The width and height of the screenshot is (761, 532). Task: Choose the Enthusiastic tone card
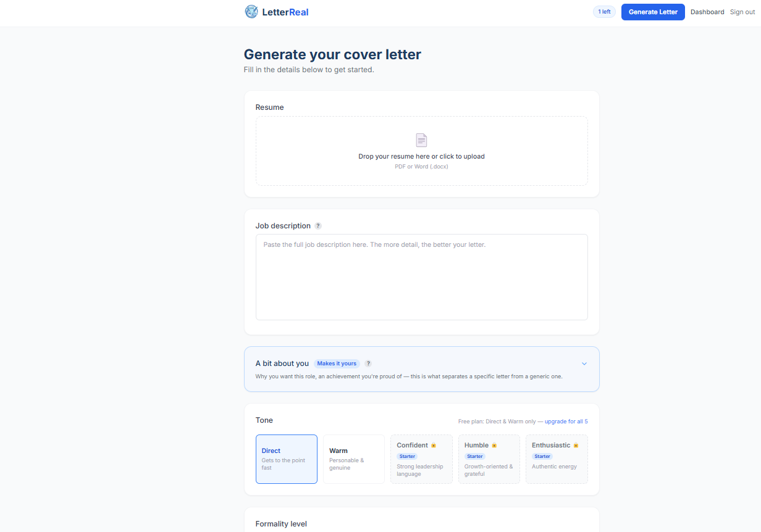(557, 459)
